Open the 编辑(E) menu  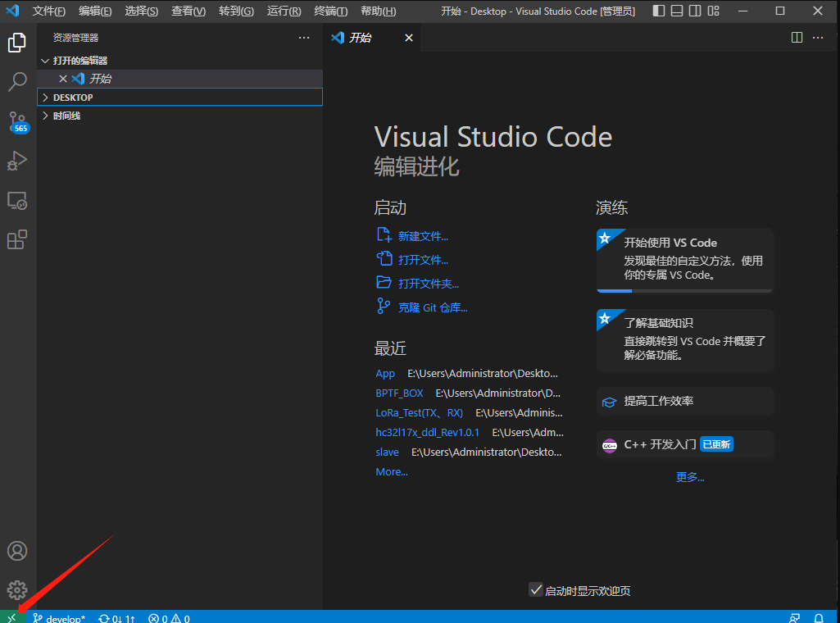(x=95, y=11)
